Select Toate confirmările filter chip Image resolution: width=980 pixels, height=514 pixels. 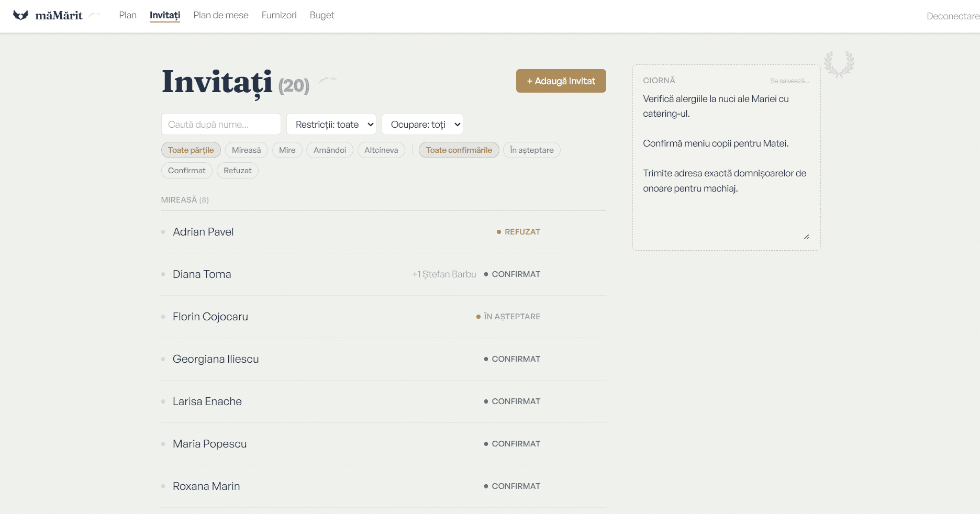pyautogui.click(x=459, y=150)
